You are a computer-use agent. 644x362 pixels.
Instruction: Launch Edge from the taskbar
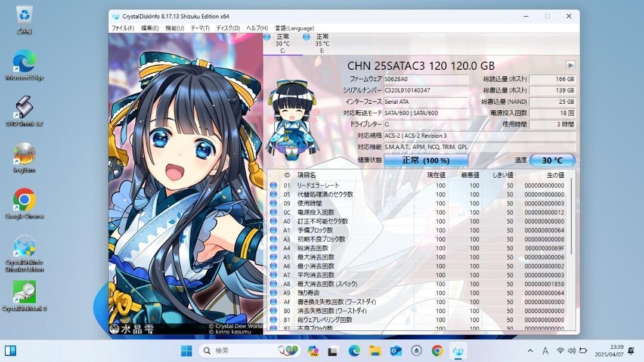354,351
